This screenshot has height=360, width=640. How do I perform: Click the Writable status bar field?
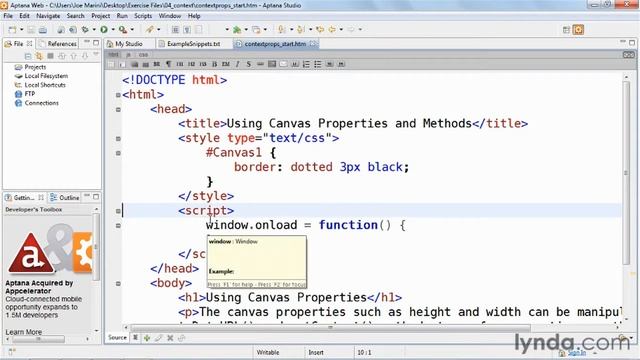pos(268,352)
